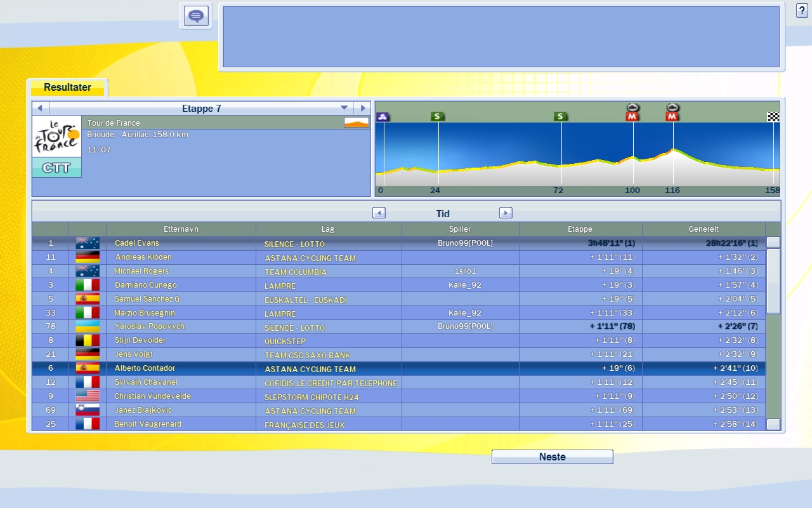
Task: Go to the next stage arrow
Action: [x=362, y=108]
